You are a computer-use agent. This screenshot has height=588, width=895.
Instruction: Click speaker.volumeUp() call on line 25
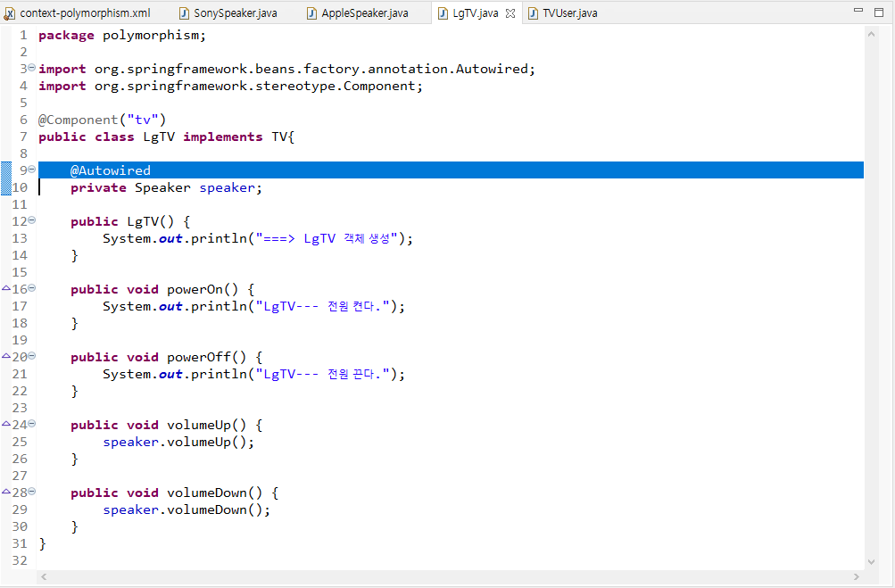(178, 443)
